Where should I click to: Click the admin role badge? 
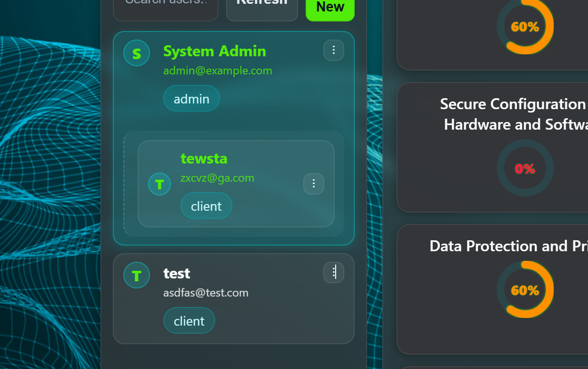pos(191,99)
